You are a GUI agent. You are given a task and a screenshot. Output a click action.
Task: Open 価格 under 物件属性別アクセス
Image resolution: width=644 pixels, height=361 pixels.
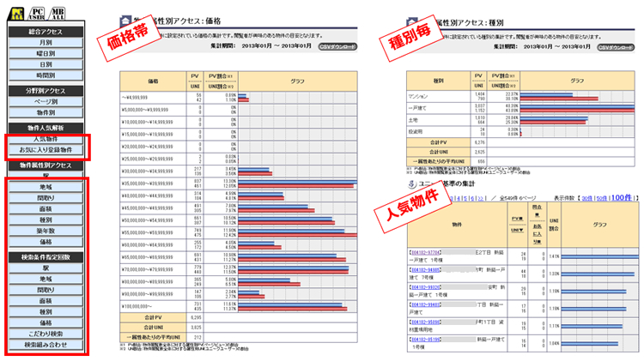click(46, 242)
